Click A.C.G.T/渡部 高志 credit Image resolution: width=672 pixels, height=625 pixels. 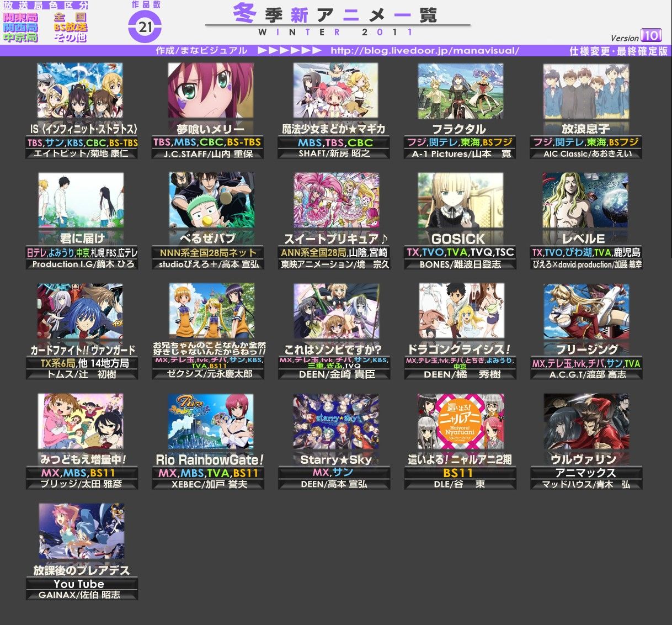588,374
